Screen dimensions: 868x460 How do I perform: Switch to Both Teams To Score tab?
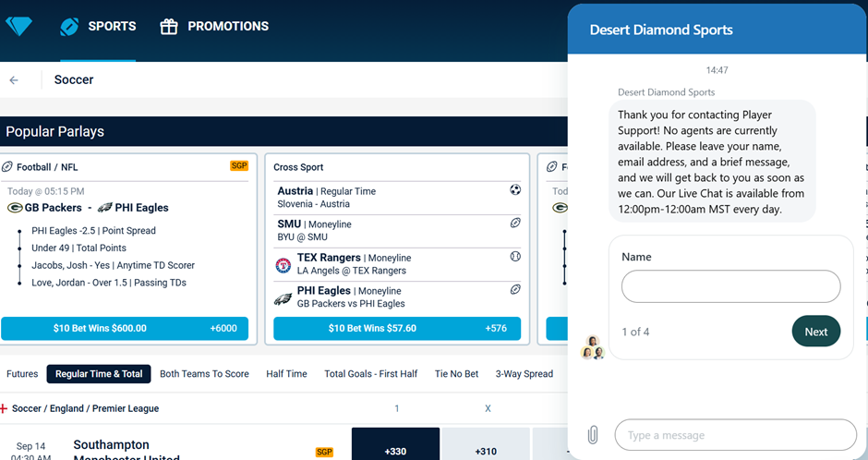coord(204,374)
